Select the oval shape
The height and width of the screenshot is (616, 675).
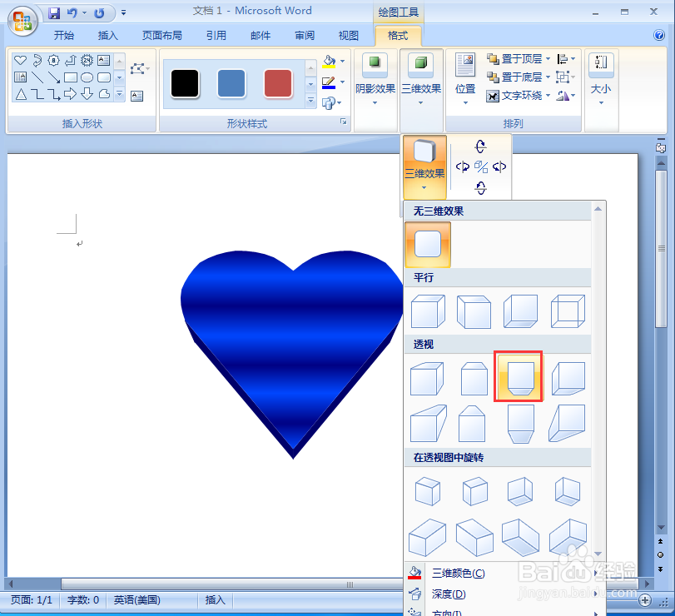point(87,77)
